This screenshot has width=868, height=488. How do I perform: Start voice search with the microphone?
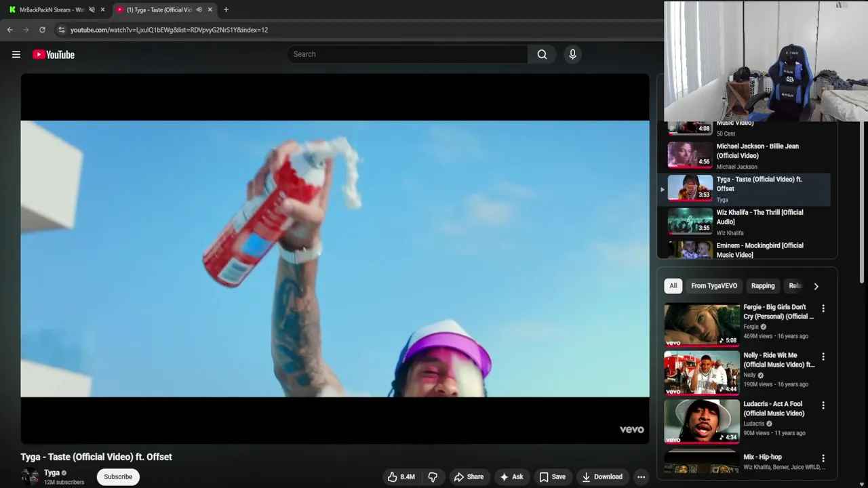[x=572, y=54]
